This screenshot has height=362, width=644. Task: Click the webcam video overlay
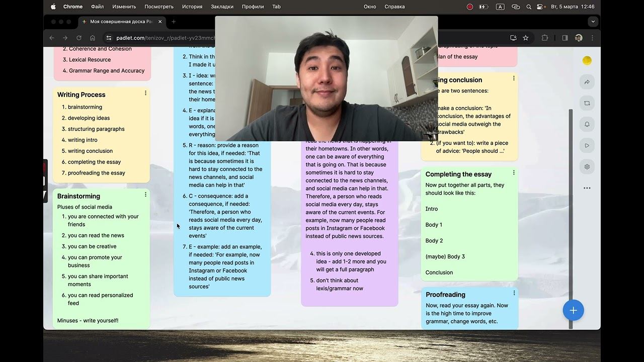coord(327,78)
